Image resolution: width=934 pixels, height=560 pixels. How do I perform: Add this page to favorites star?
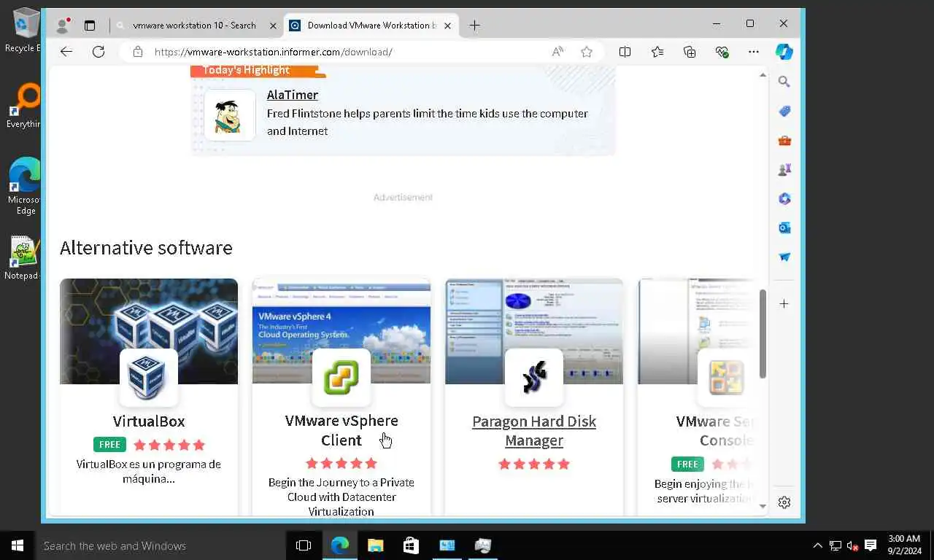tap(587, 52)
